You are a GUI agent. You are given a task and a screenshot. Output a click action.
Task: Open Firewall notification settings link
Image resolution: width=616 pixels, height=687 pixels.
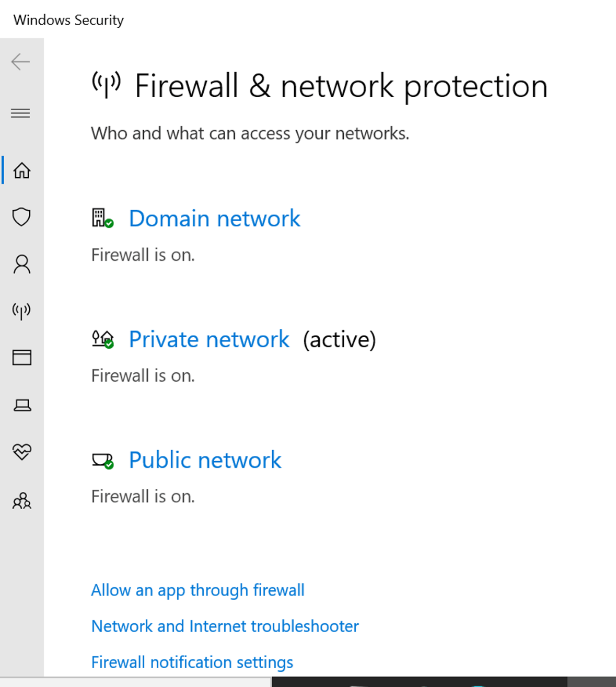click(192, 662)
